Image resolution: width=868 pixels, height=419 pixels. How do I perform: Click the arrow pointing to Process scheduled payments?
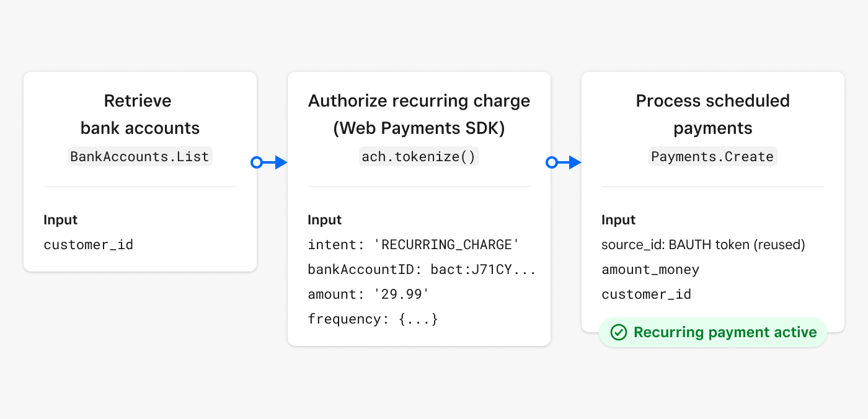[567, 162]
